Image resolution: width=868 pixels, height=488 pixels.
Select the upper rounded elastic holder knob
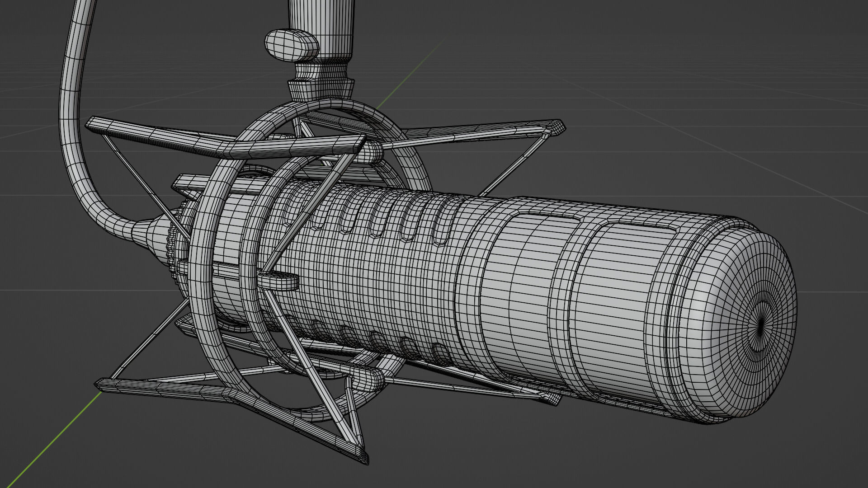click(x=372, y=151)
